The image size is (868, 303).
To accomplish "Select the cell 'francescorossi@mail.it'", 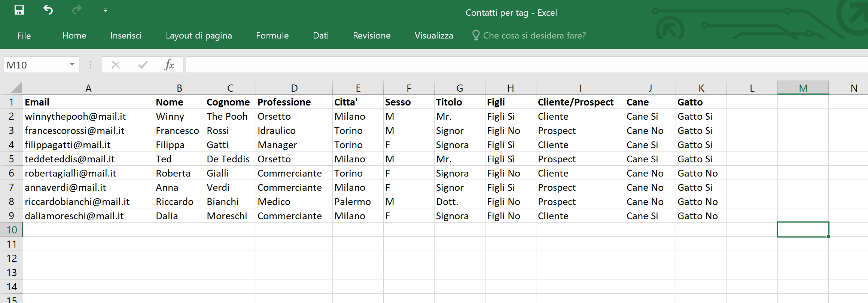I will 88,131.
